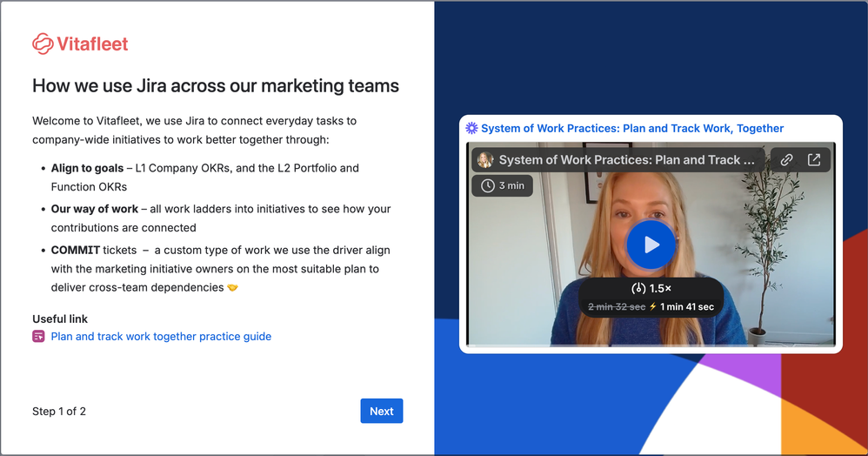This screenshot has height=456, width=868.
Task: Click the Step 1 of 2 indicator
Action: click(59, 412)
